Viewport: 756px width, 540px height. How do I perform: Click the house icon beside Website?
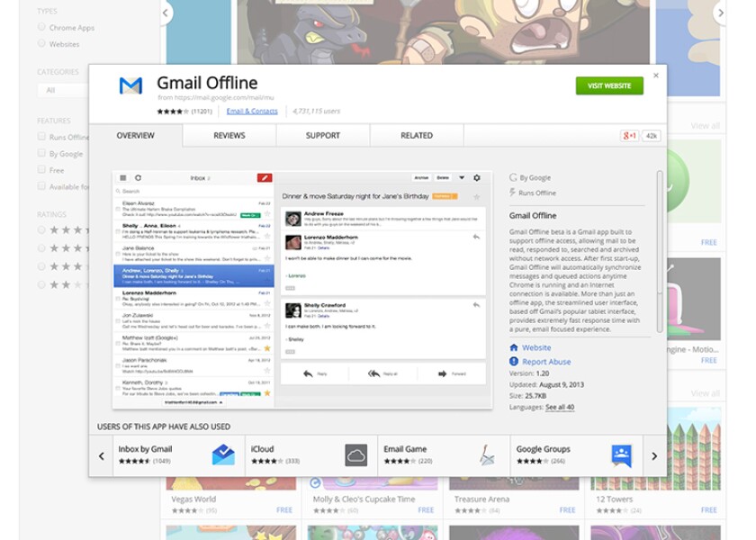pos(514,347)
